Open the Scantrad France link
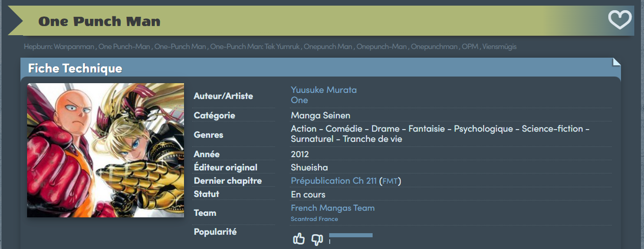This screenshot has width=644, height=249. click(314, 219)
